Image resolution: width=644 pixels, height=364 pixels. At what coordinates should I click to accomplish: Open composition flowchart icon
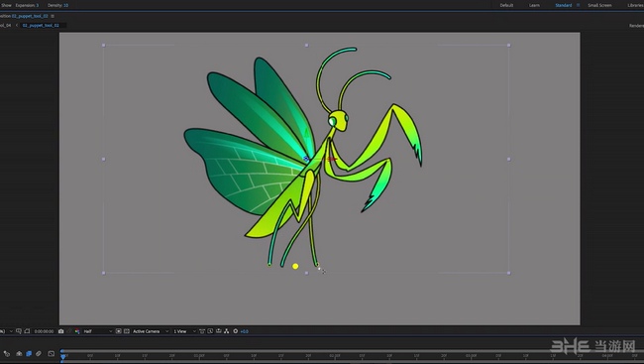pyautogui.click(x=226, y=331)
